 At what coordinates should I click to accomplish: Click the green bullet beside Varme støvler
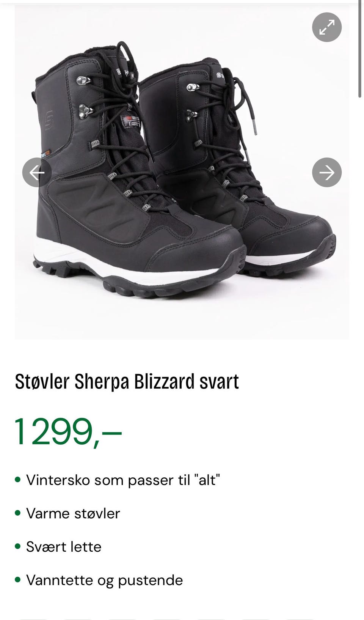click(x=17, y=513)
